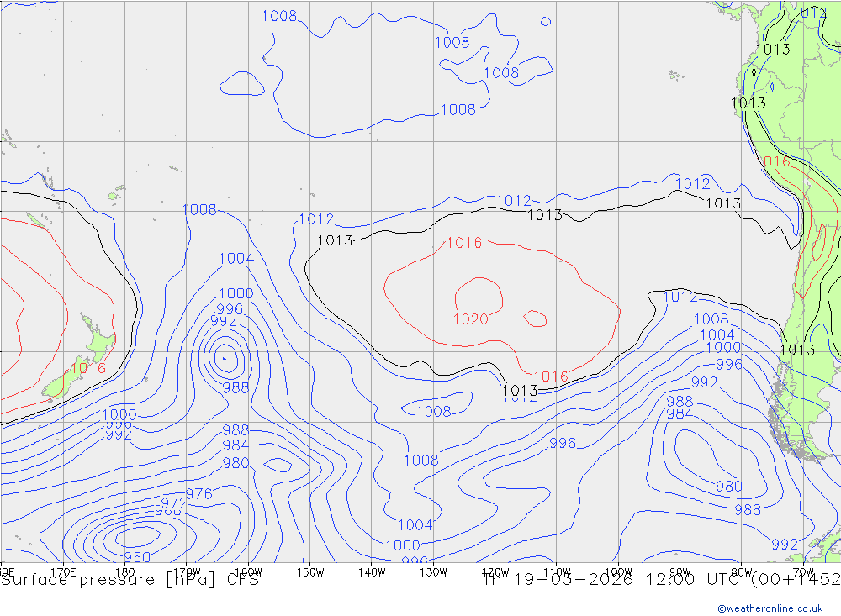The image size is (841, 616).
Task: Click the 972 isobar label
Action: point(174,503)
